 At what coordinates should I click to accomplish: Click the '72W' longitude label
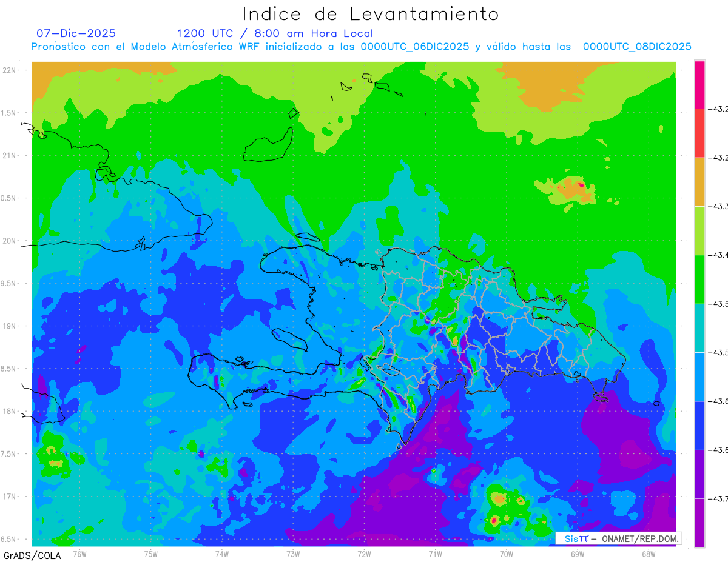pos(364,554)
